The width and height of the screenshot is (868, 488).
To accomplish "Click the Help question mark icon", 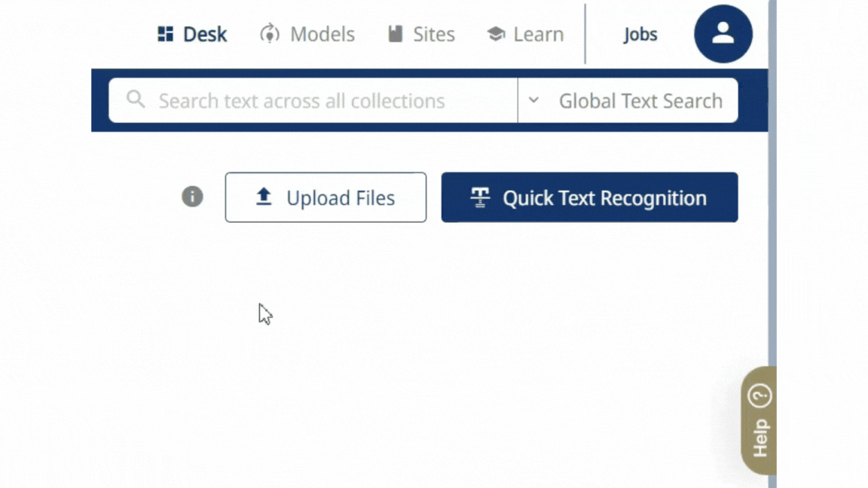I will (x=759, y=395).
